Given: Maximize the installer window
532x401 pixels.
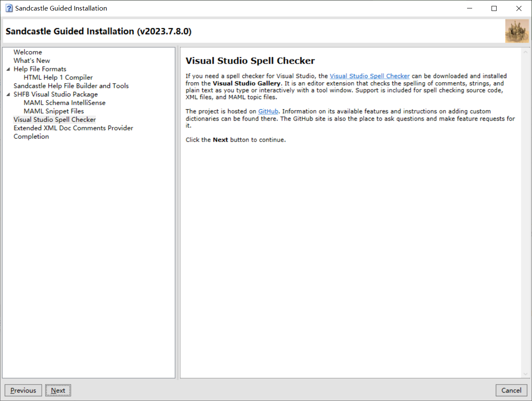Looking at the screenshot, I should (494, 8).
